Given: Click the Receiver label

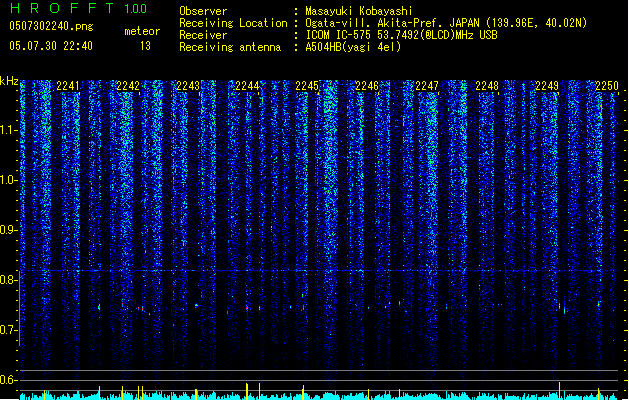Looking at the screenshot, I should click(x=203, y=35).
